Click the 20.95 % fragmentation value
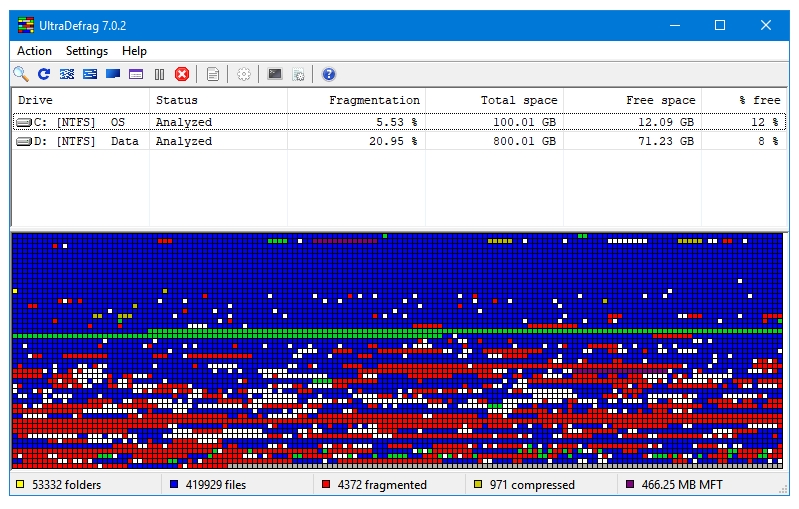The height and width of the screenshot is (509, 799). pyautogui.click(x=393, y=141)
